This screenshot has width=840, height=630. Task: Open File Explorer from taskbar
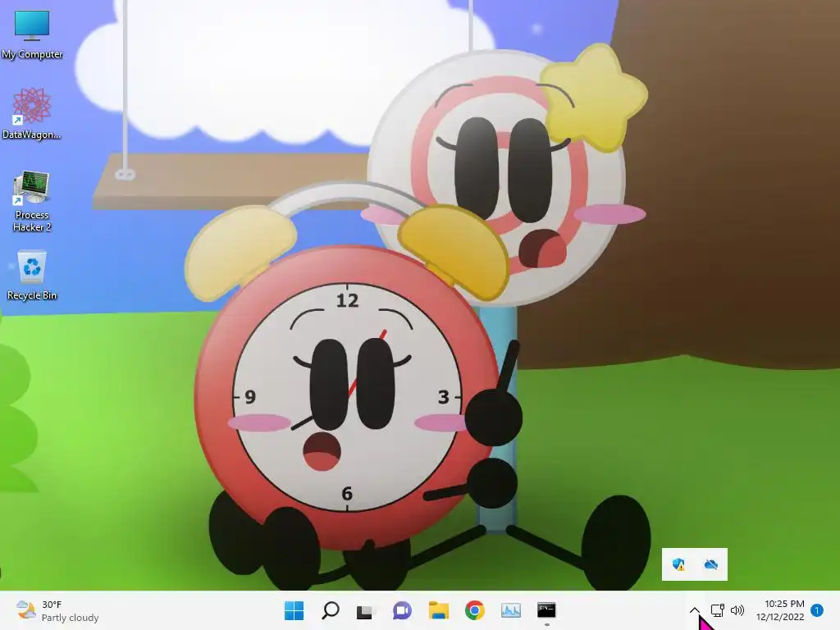(x=438, y=610)
